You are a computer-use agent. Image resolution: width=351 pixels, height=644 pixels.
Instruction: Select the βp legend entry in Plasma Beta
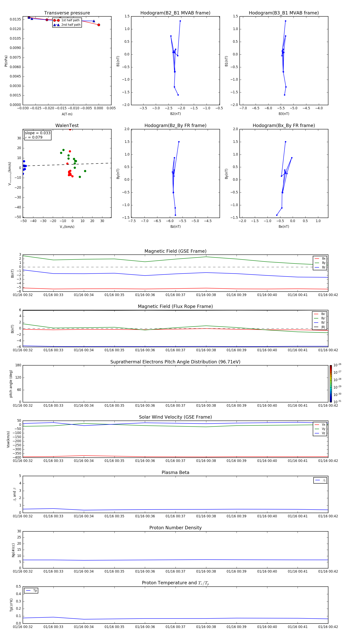[x=320, y=480]
